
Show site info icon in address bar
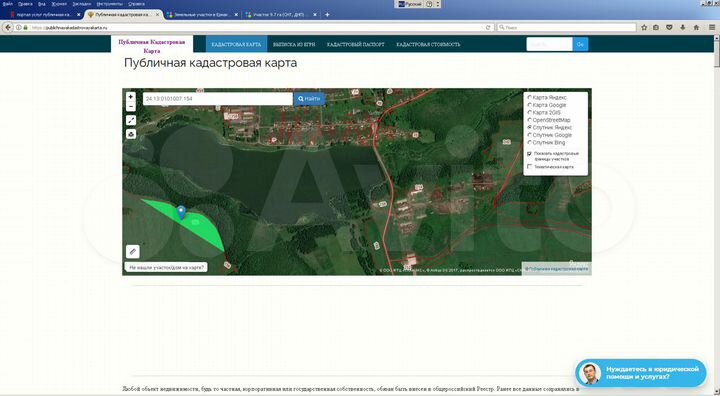(x=19, y=28)
